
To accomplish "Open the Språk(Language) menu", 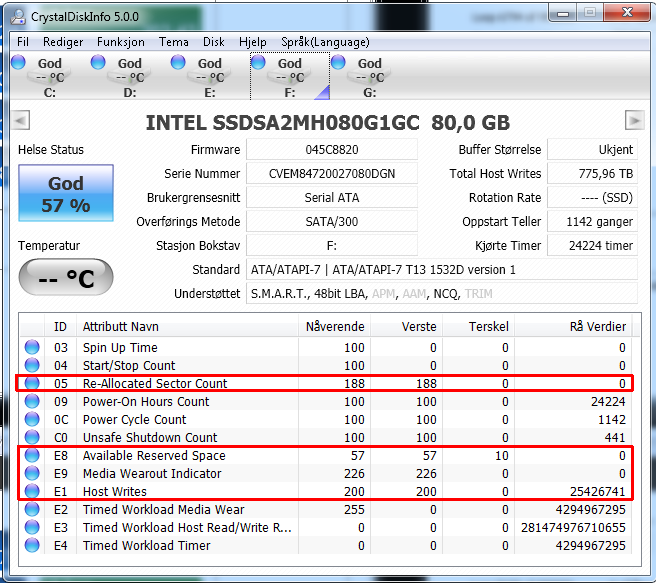I will (325, 42).
